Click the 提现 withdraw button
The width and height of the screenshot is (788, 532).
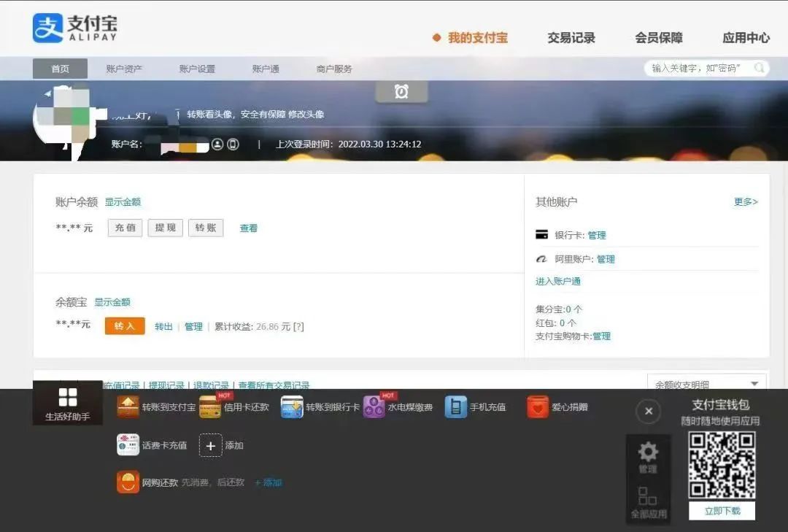point(166,228)
